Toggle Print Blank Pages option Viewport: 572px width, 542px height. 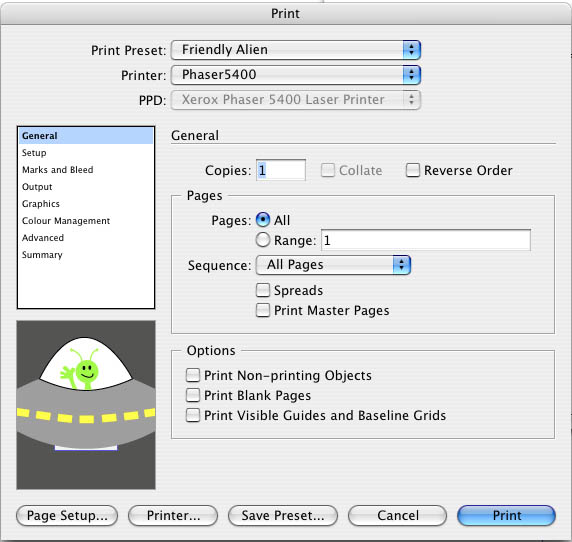(x=193, y=395)
